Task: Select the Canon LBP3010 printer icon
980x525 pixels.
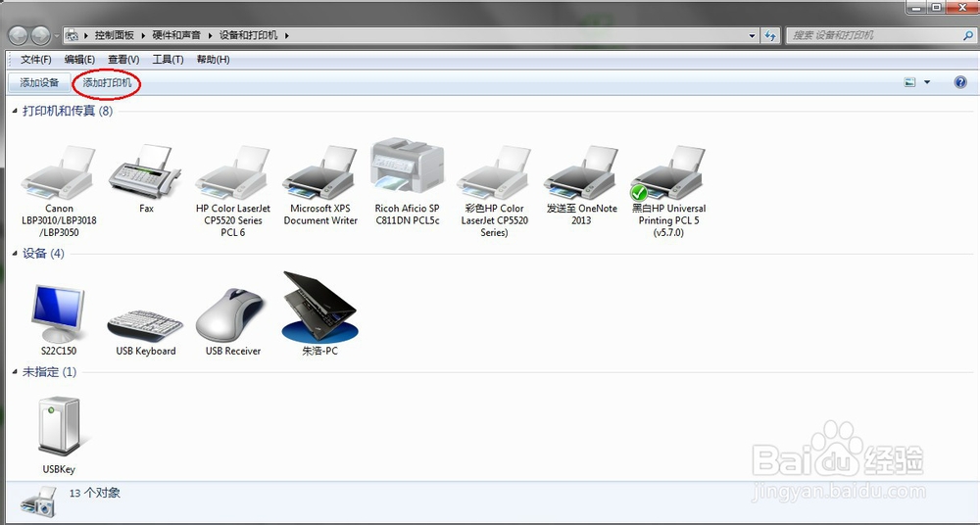Action: 59,173
